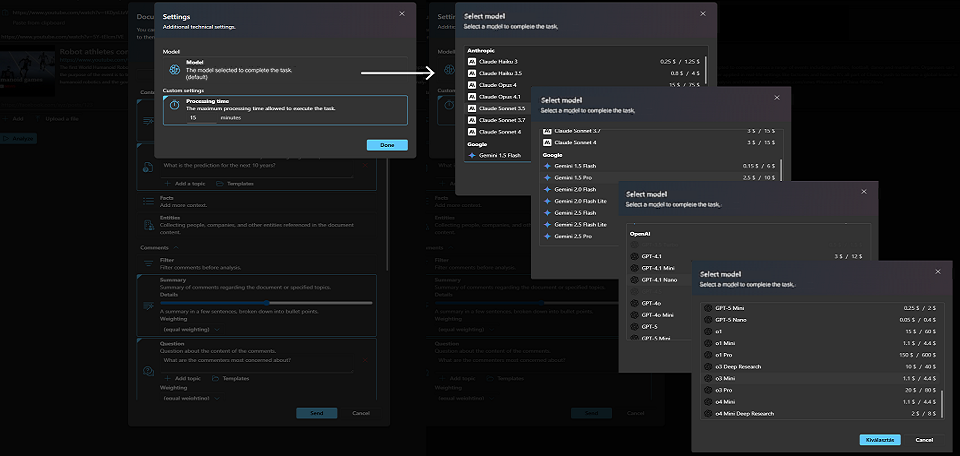This screenshot has height=456, width=960.
Task: Click the Claude Opus 4.1 model icon
Action: [472, 97]
